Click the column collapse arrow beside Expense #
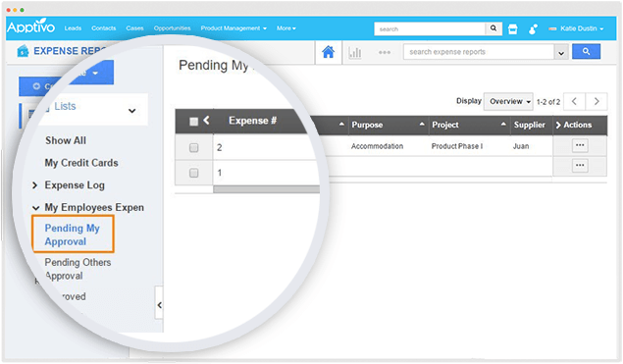The width and height of the screenshot is (623, 364). (206, 120)
